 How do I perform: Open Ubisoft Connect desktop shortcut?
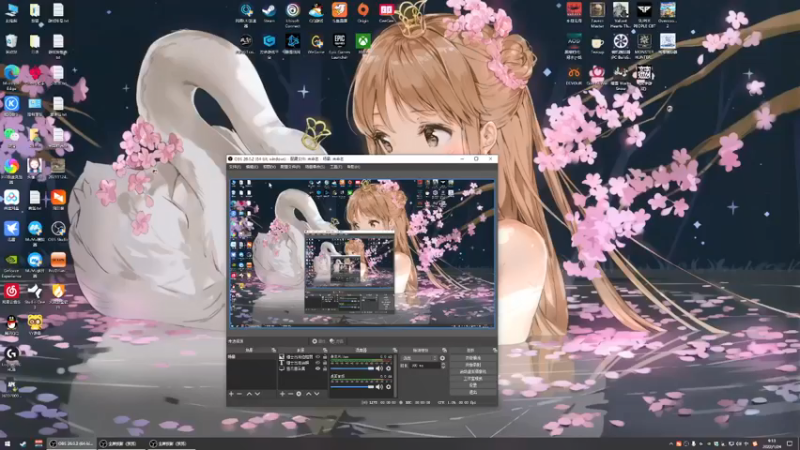(292, 14)
